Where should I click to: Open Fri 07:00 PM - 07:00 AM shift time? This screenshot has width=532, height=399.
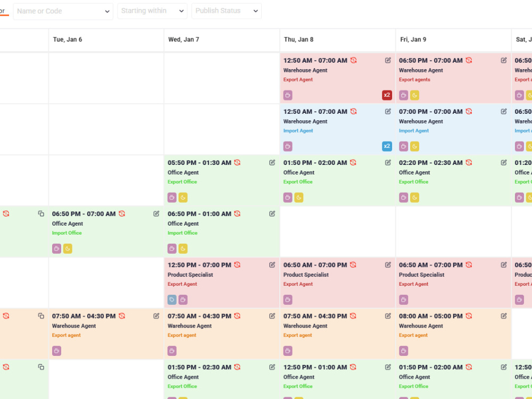click(430, 112)
